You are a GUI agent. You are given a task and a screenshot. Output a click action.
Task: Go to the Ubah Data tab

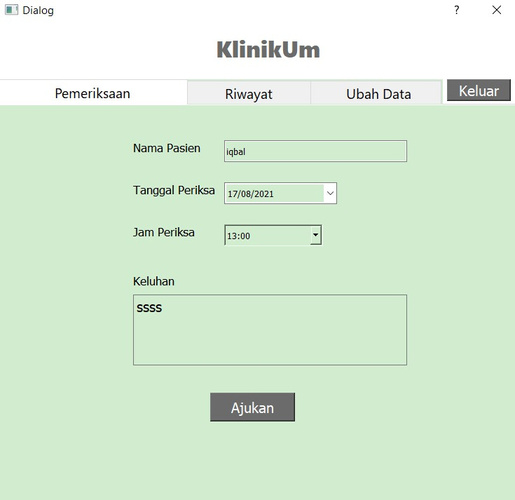378,94
